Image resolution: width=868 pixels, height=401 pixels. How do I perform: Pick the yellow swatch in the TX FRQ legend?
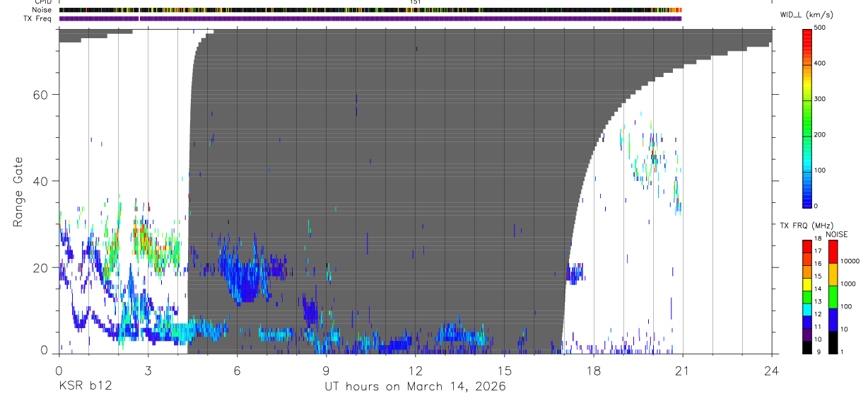[807, 284]
